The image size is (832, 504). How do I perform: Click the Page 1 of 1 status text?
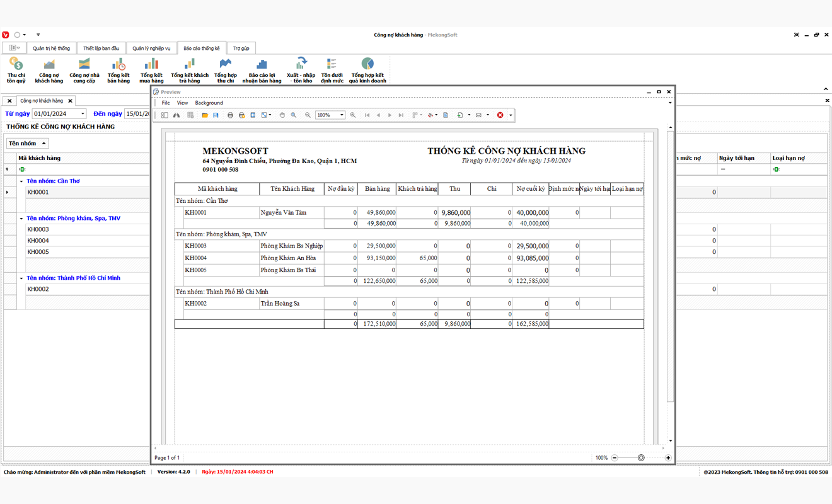(167, 458)
